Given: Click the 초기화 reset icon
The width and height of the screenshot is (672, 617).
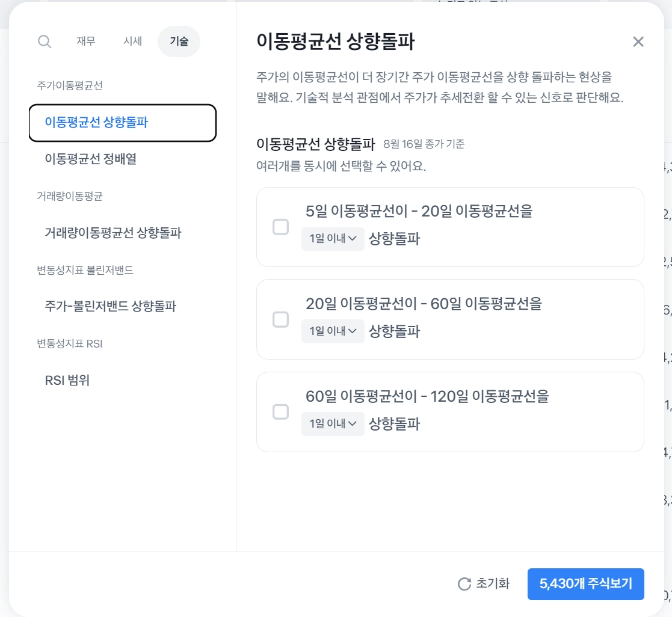Looking at the screenshot, I should click(464, 584).
